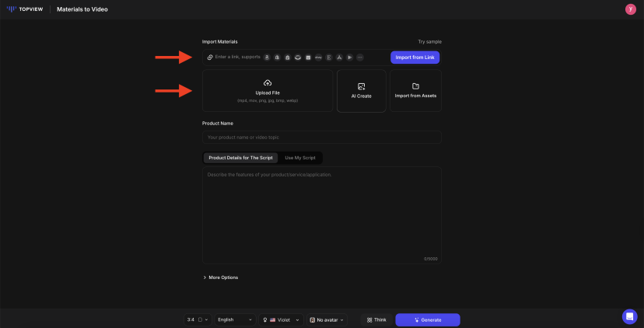The height and width of the screenshot is (328, 644).
Task: Click the Etsy icon in link bar
Action: tap(329, 58)
